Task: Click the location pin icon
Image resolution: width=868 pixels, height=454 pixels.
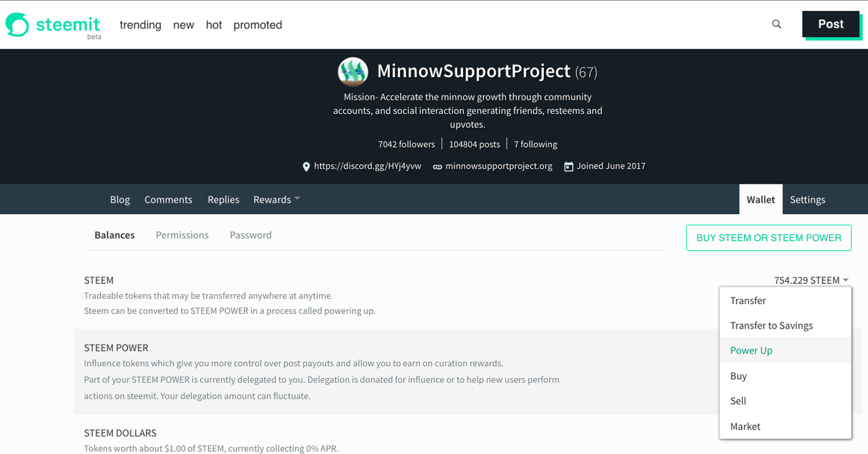Action: [307, 166]
